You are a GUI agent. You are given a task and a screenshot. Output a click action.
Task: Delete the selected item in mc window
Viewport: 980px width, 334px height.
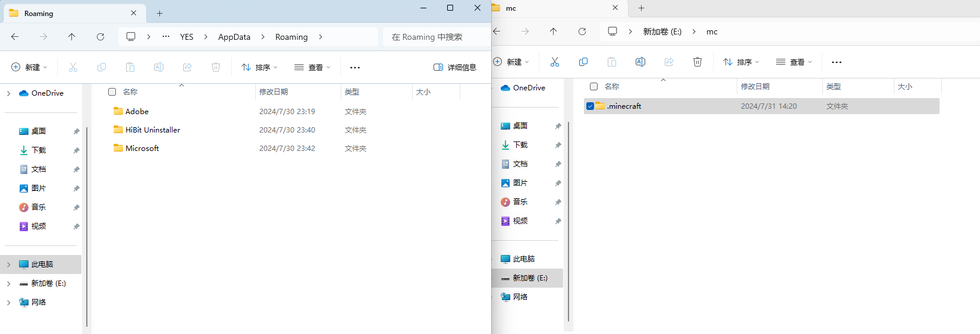click(x=698, y=62)
